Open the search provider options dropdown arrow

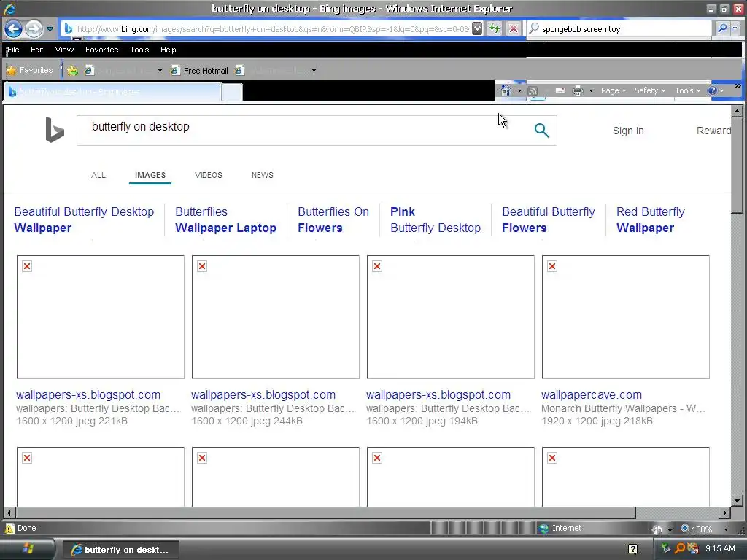pyautogui.click(x=735, y=29)
